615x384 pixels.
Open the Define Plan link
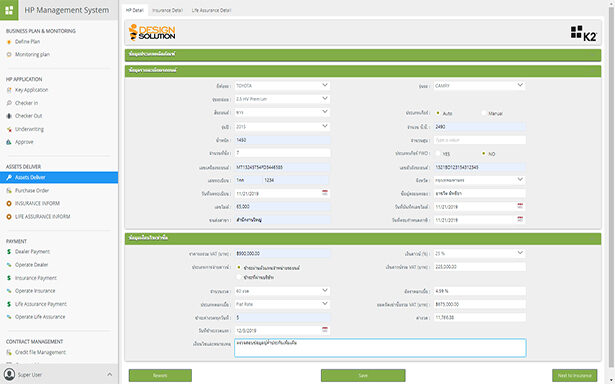[x=27, y=42]
